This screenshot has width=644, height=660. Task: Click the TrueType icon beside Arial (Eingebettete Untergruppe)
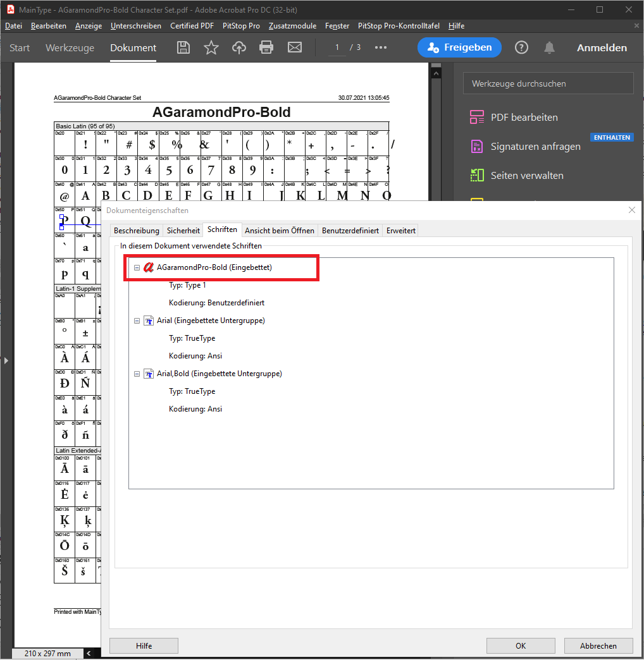click(149, 321)
